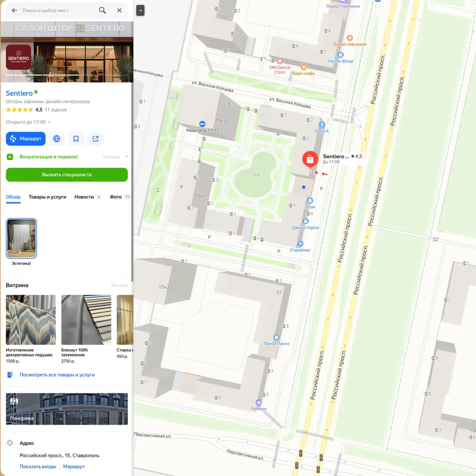This screenshot has height=476, width=476.
Task: Share Sentiero using the share icon
Action: tap(95, 139)
